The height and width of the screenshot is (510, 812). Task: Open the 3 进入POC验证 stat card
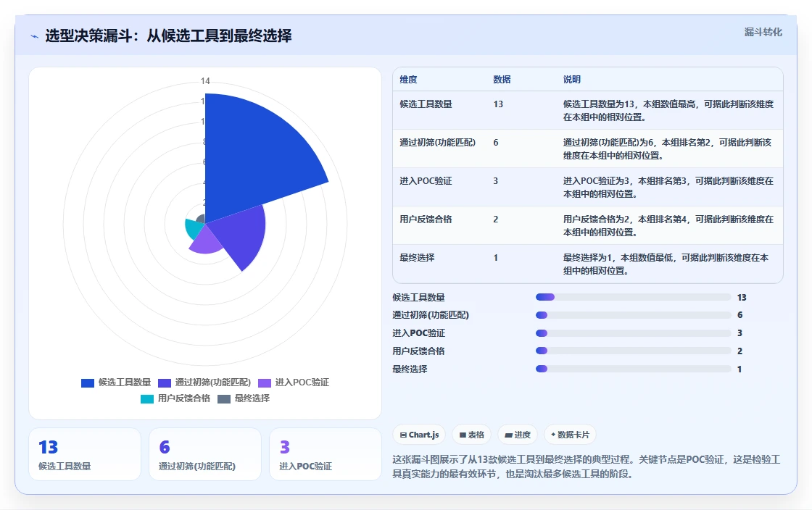(x=326, y=454)
